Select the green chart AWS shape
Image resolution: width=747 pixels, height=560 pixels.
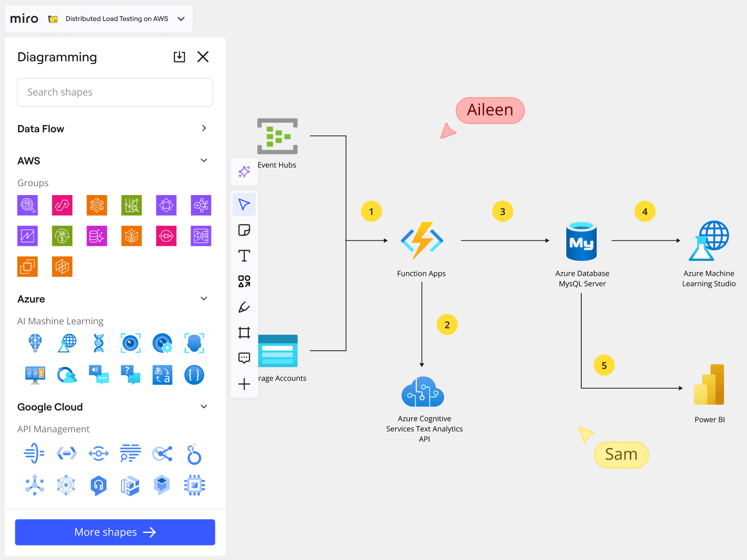tap(132, 205)
